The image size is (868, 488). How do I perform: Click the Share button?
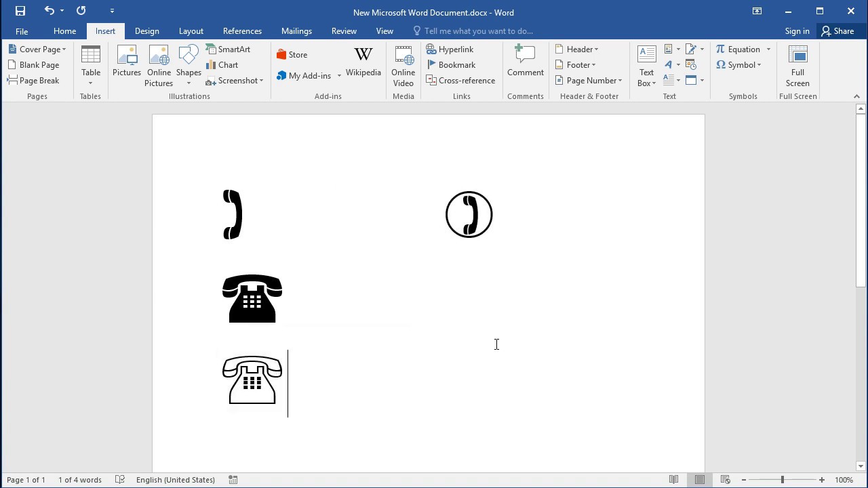[x=837, y=31]
